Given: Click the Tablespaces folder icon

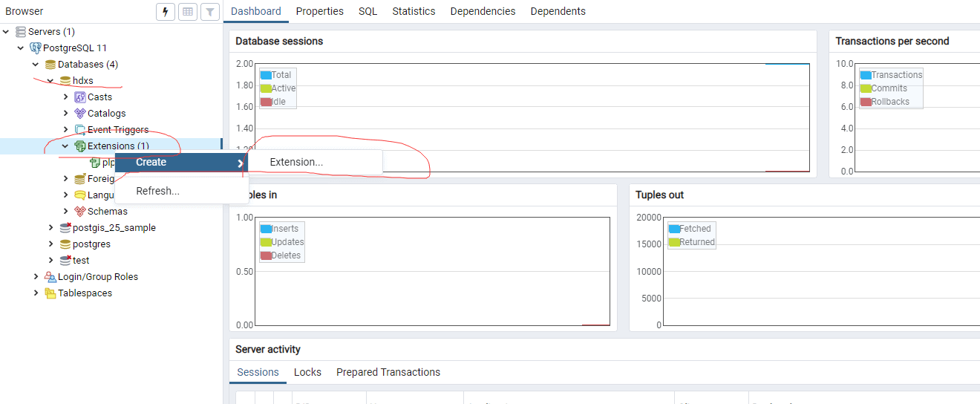Looking at the screenshot, I should (x=50, y=293).
